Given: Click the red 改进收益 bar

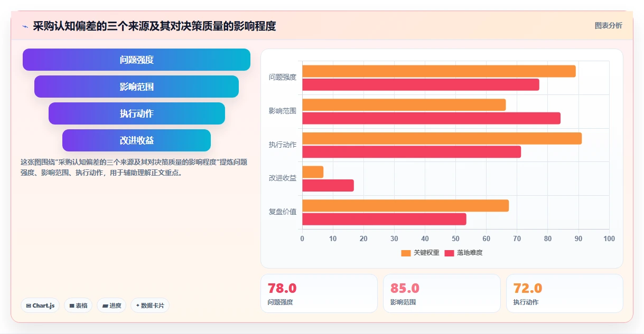Looking at the screenshot, I should [328, 185].
